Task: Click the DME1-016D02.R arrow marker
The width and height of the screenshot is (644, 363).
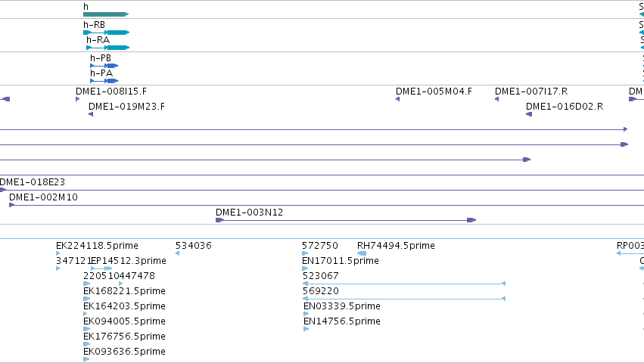Action: [x=529, y=114]
